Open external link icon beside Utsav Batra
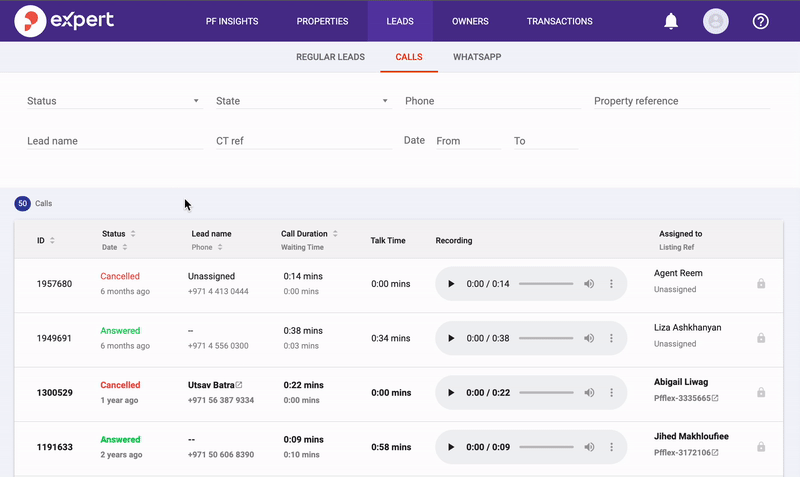The height and width of the screenshot is (477, 800). point(239,385)
